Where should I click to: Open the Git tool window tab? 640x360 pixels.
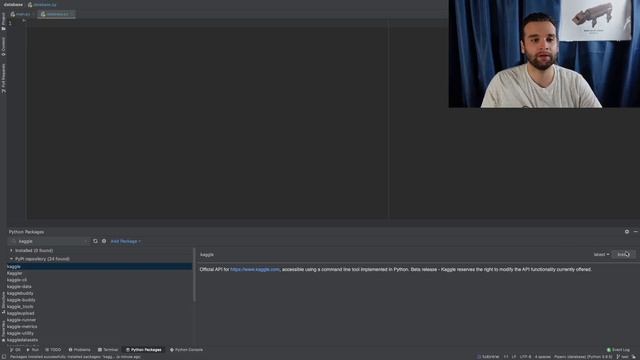[x=15, y=350]
